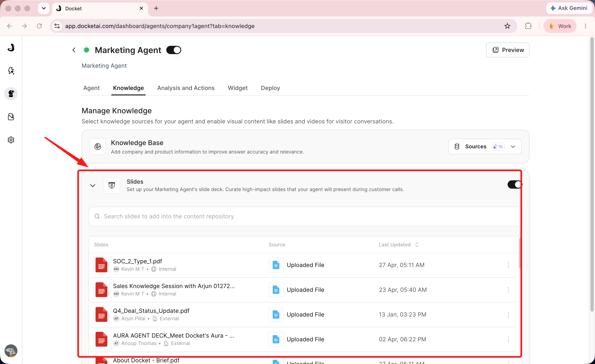
Task: Go to the Widget tab
Action: tap(238, 88)
